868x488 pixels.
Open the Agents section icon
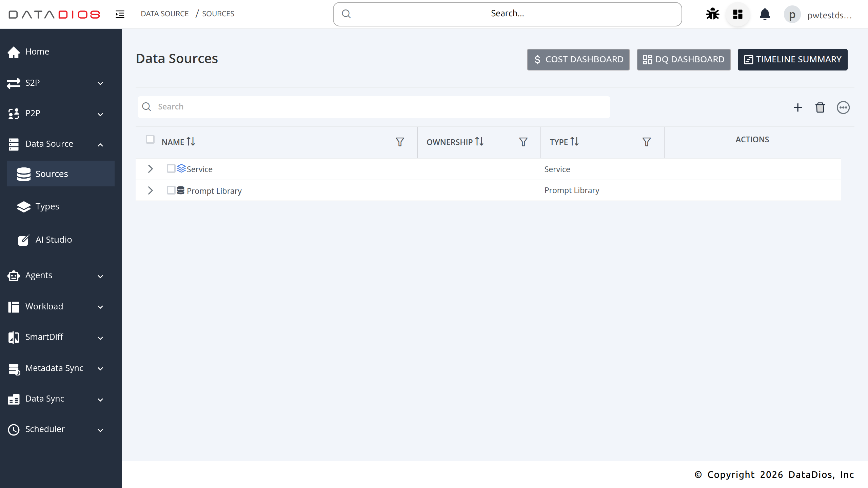click(14, 276)
